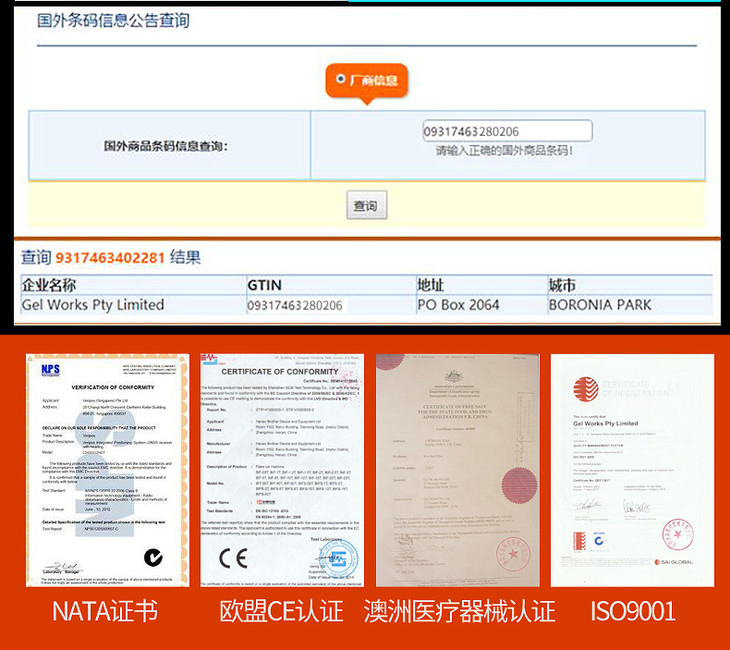Click the 城市 column header
Viewport: 730px width, 650px height.
tap(562, 285)
